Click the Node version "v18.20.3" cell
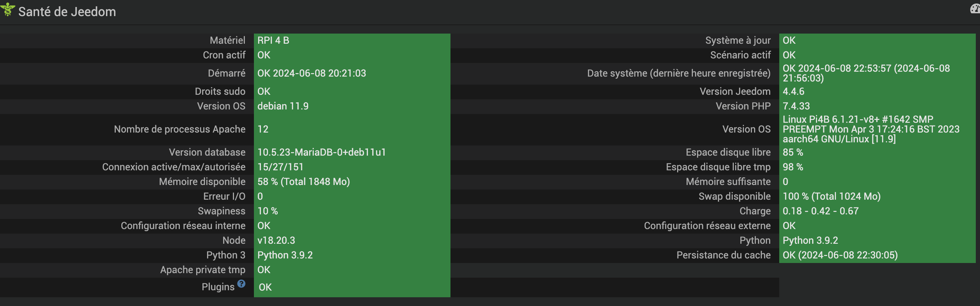Screen dimensions: 980x306 276,241
